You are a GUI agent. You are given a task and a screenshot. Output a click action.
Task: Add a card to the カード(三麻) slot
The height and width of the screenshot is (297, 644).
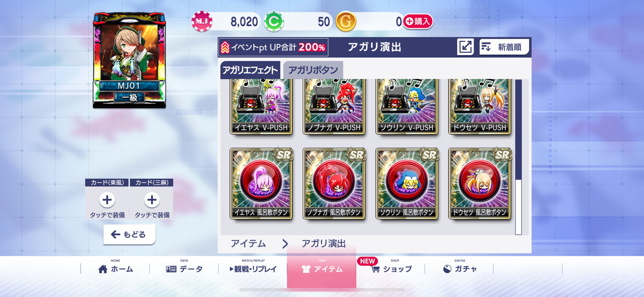152,200
